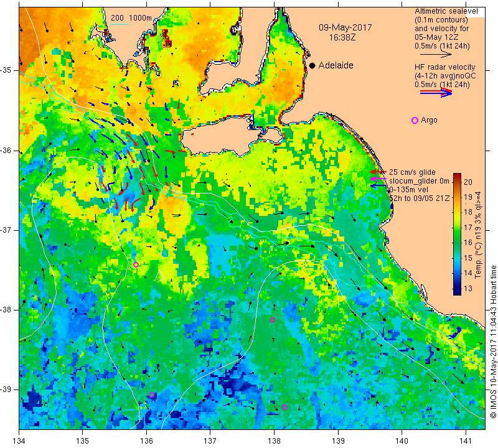The image size is (498, 448).
Task: Click the magenta slocum glider legend arrow
Action: [x=378, y=179]
